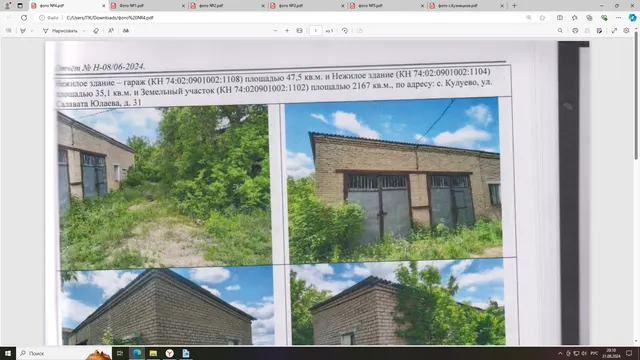640x360 pixels.
Task: Print the PDF document
Action: [x=575, y=31]
